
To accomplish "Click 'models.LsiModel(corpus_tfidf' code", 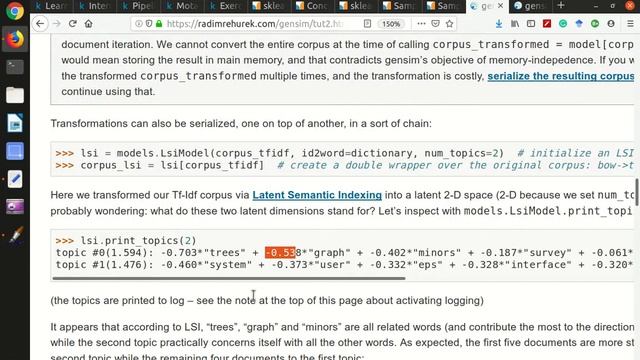I will pyautogui.click(x=203, y=153).
